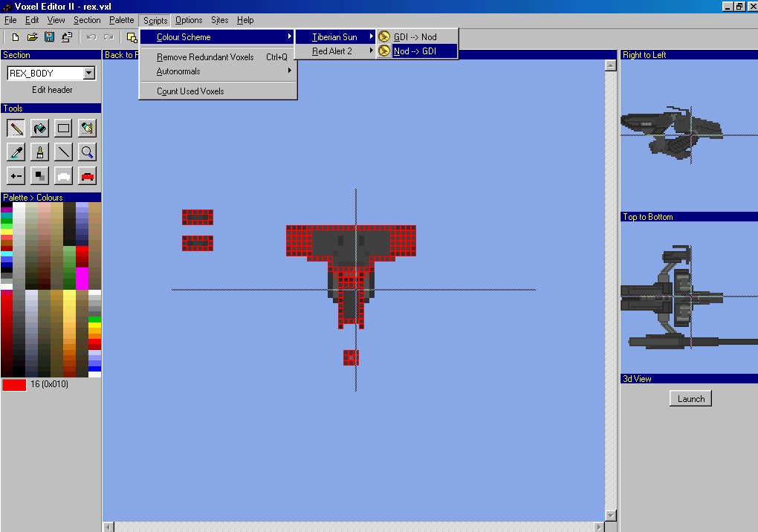Screen dimensions: 758x532
Task: Select Autonormals menu entry
Action: point(218,71)
